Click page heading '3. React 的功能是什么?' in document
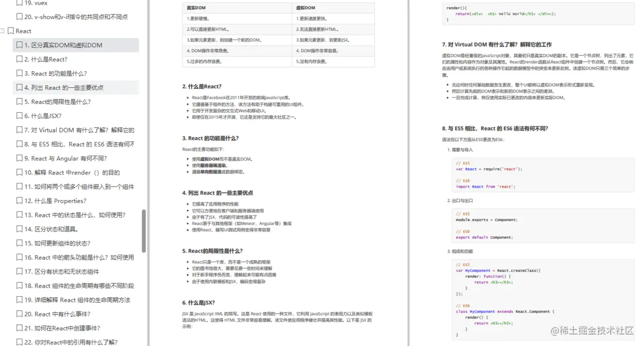Viewport: 644px width, 346px height. [x=210, y=138]
